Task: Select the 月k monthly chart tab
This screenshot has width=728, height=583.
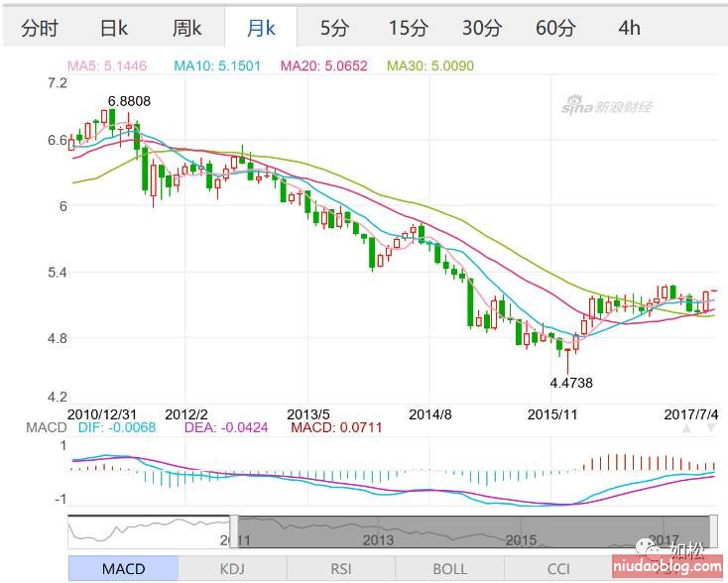Action: click(261, 29)
